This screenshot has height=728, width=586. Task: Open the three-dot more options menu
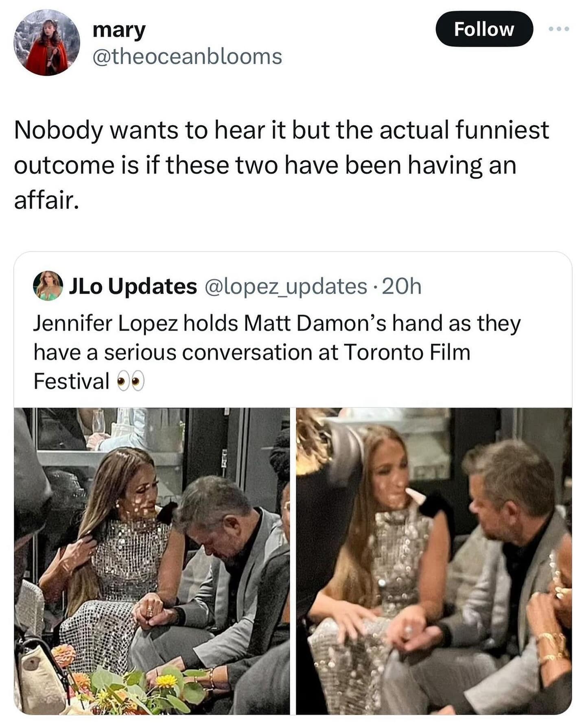click(559, 29)
